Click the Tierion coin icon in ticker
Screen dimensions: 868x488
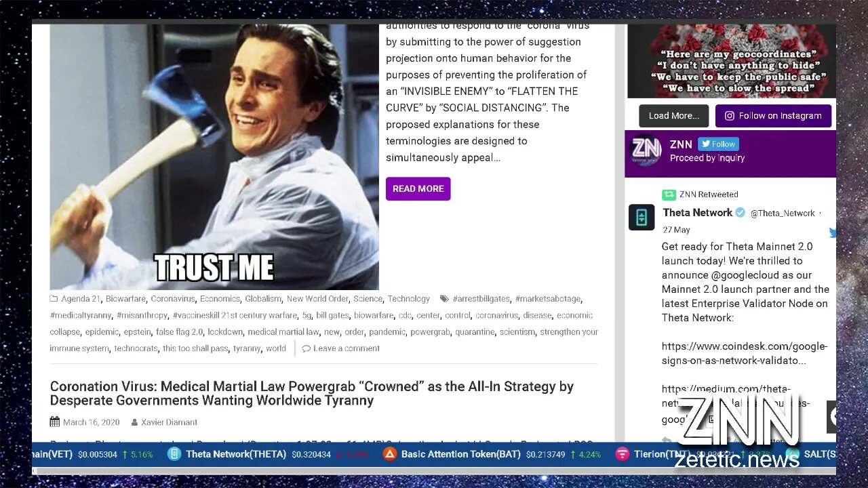pos(622,454)
